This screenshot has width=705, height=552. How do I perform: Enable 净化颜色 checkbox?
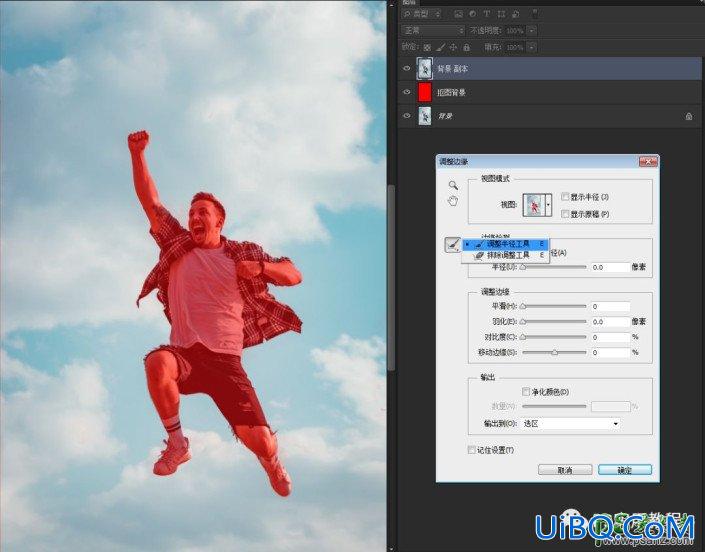point(526,392)
